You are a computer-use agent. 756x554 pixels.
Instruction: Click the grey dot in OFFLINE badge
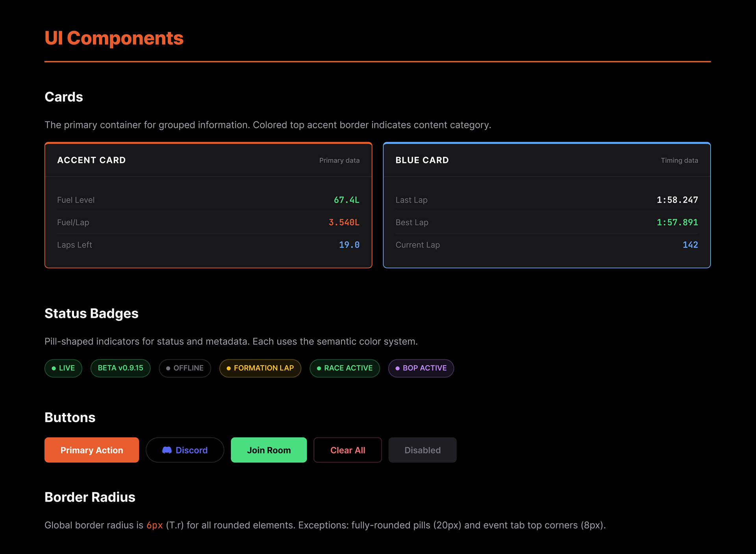click(168, 368)
